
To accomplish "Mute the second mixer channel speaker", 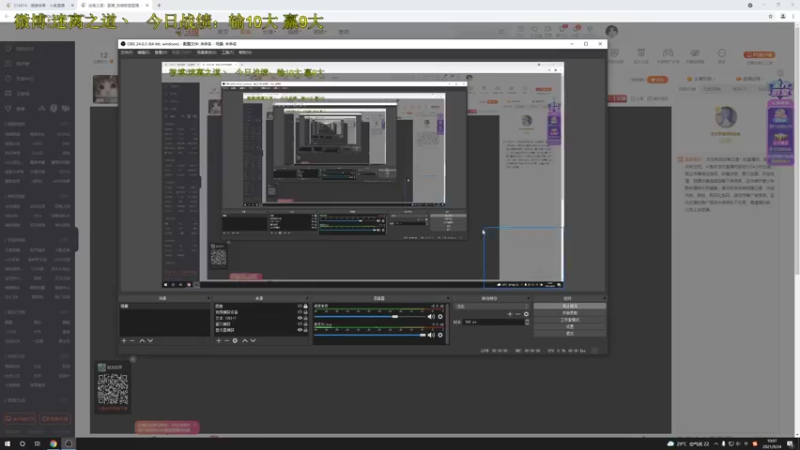I will [431, 335].
